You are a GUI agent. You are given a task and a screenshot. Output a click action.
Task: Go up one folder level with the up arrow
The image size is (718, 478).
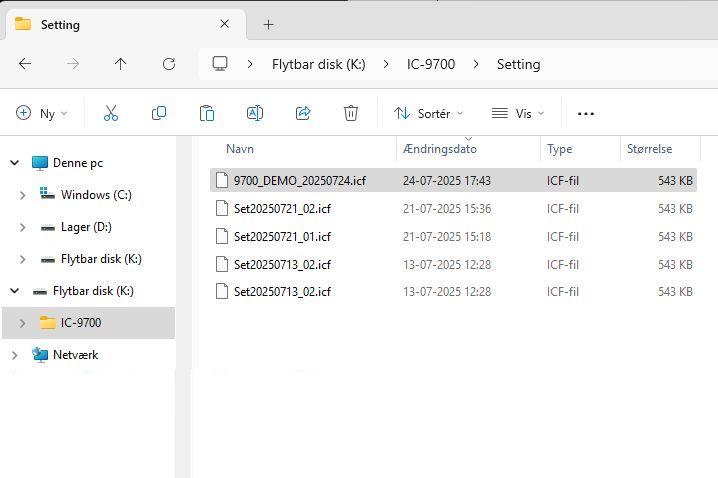click(x=120, y=64)
